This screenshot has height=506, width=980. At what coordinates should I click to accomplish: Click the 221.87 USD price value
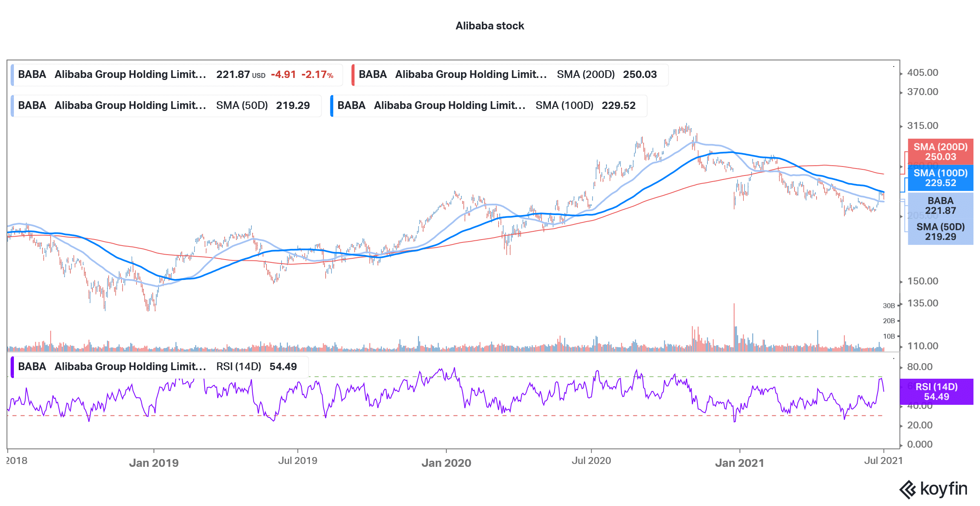241,75
